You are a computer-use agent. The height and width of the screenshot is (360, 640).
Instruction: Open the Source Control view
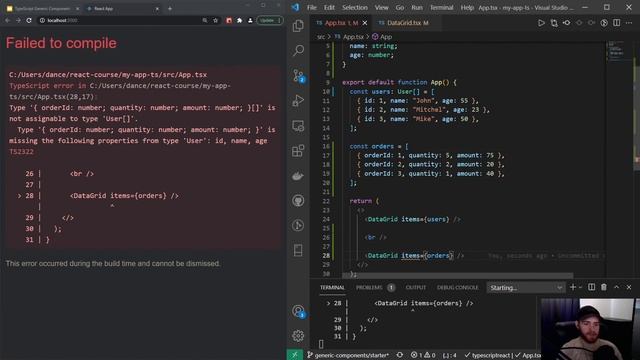[298, 76]
